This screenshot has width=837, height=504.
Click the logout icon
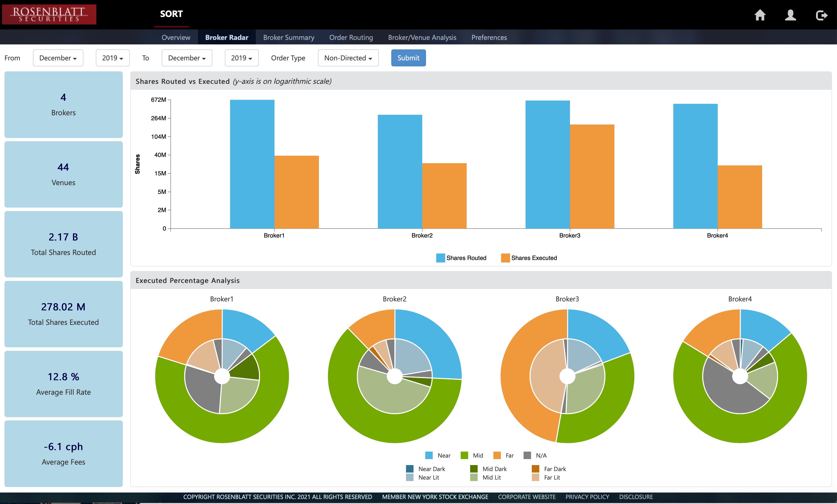[x=821, y=15]
